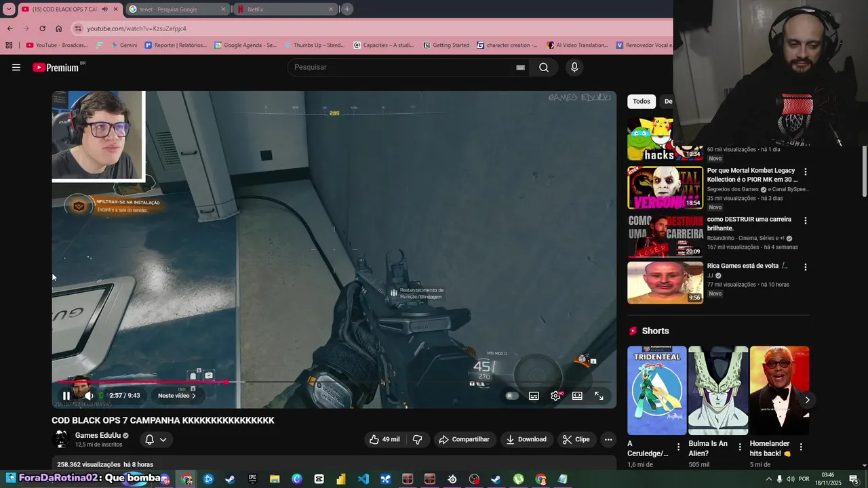Go to the browser home page
The width and height of the screenshot is (868, 488).
coord(58,28)
